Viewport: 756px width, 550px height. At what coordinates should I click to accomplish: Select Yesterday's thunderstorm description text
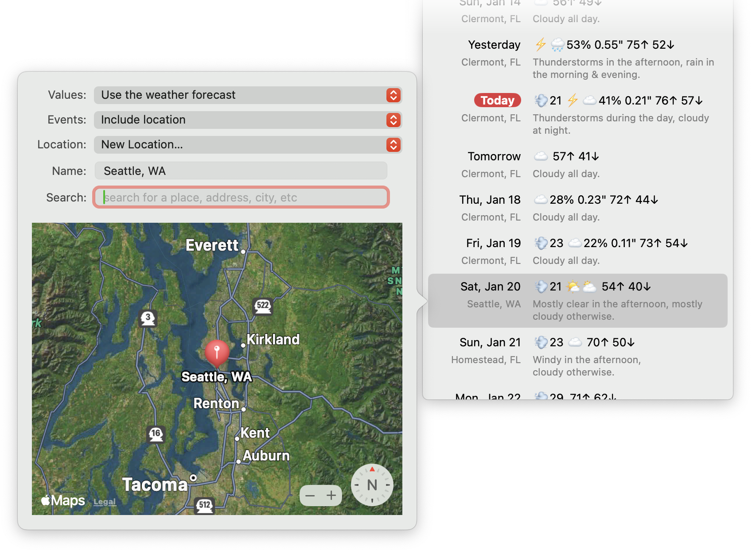coord(623,68)
